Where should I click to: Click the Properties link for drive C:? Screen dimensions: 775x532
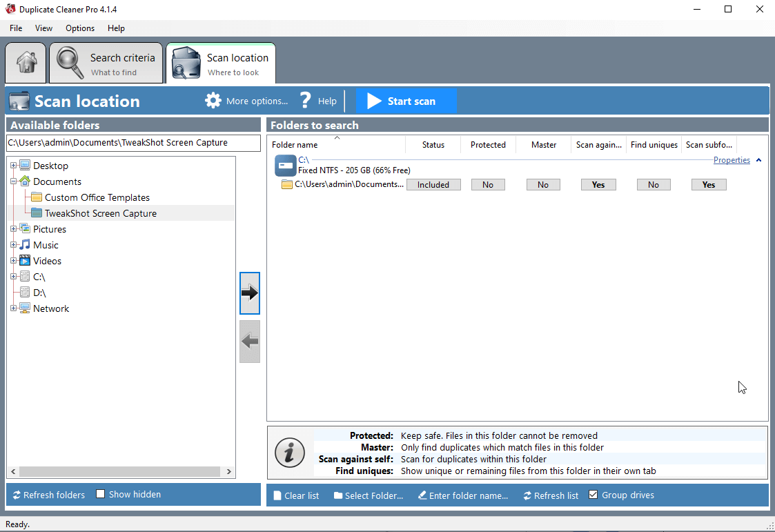click(x=732, y=159)
